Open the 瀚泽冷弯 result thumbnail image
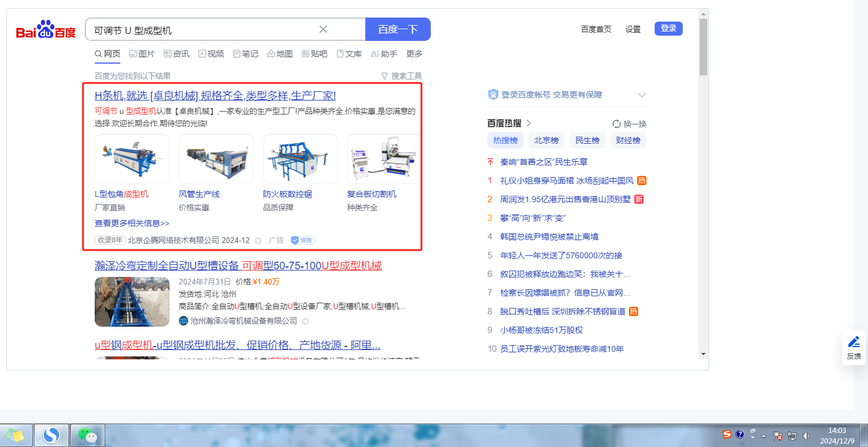 click(x=132, y=302)
